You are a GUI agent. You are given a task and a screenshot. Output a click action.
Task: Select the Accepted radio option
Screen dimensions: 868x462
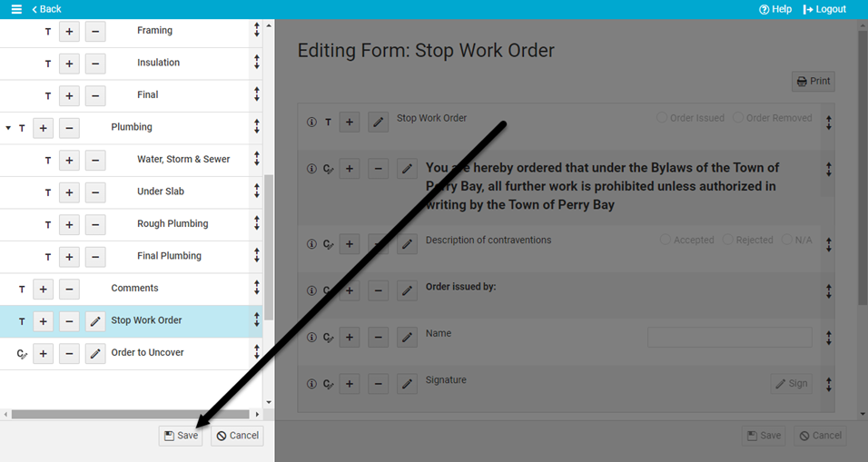[666, 240]
